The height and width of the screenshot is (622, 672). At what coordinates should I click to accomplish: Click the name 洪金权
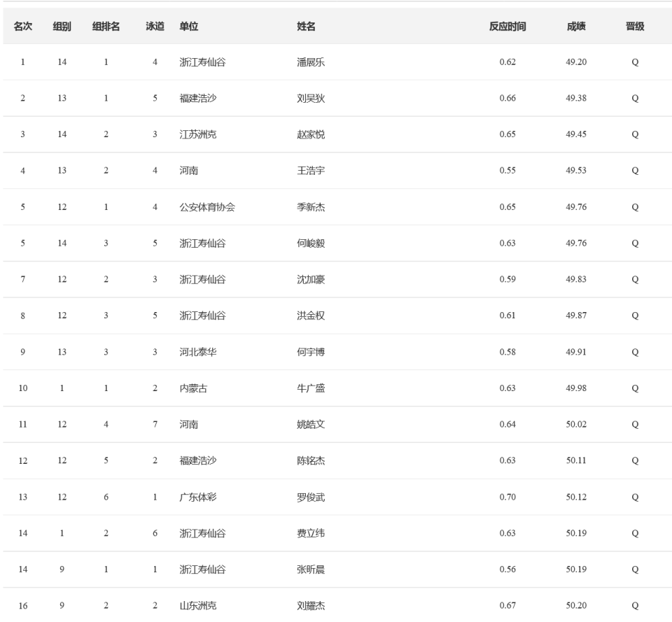tap(311, 316)
